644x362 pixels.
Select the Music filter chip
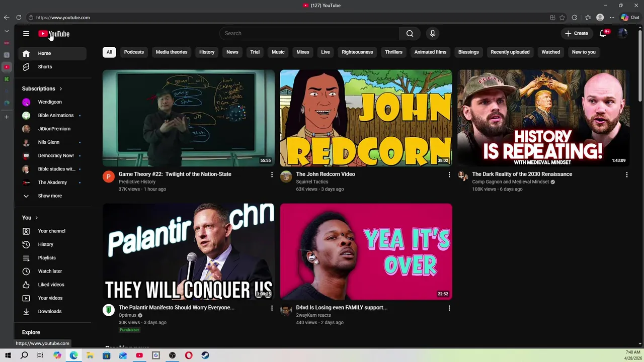(x=278, y=52)
